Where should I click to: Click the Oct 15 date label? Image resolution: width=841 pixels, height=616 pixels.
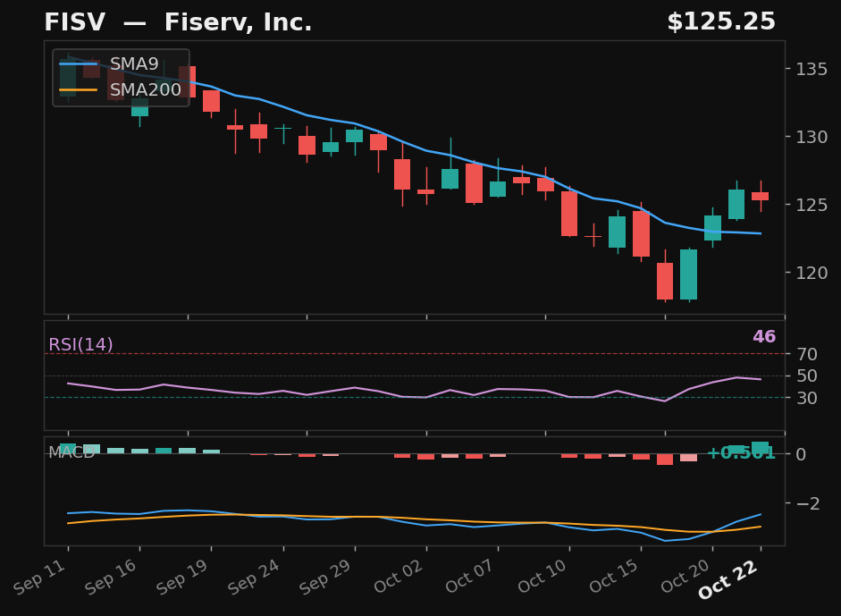(x=614, y=576)
